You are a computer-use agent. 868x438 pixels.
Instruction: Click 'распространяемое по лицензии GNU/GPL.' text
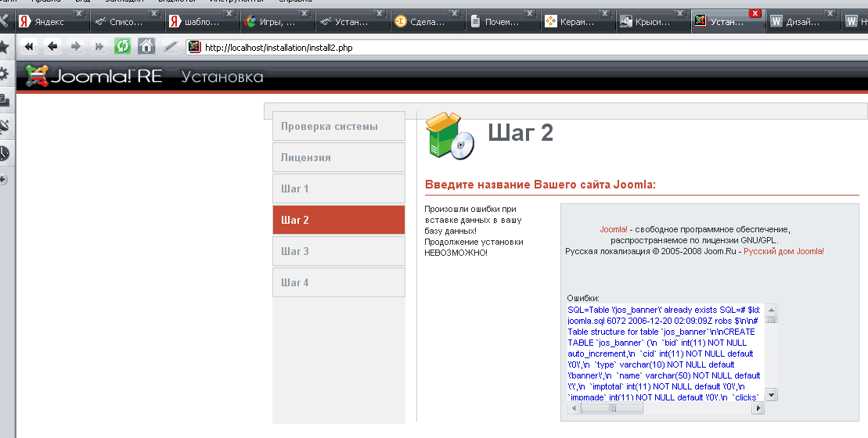(x=694, y=240)
